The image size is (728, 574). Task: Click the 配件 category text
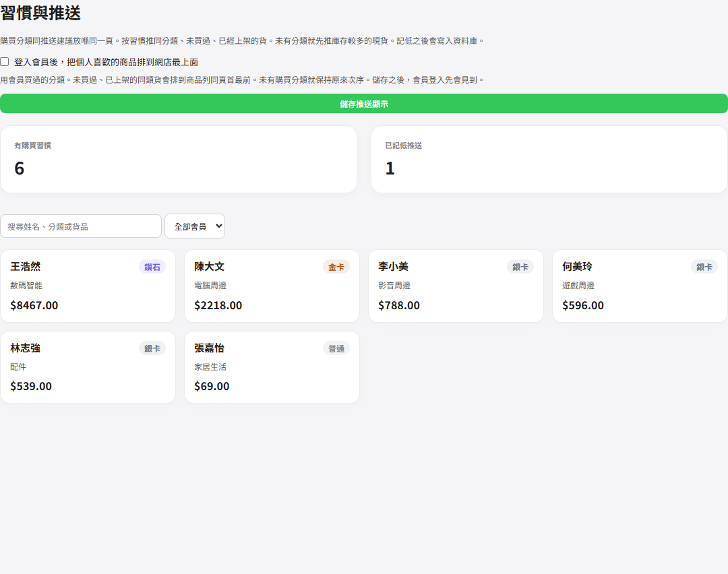coord(18,367)
